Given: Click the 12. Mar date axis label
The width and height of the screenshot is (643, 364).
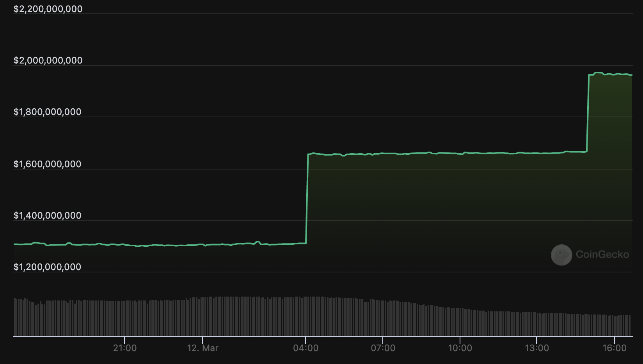Looking at the screenshot, I should coord(202,348).
